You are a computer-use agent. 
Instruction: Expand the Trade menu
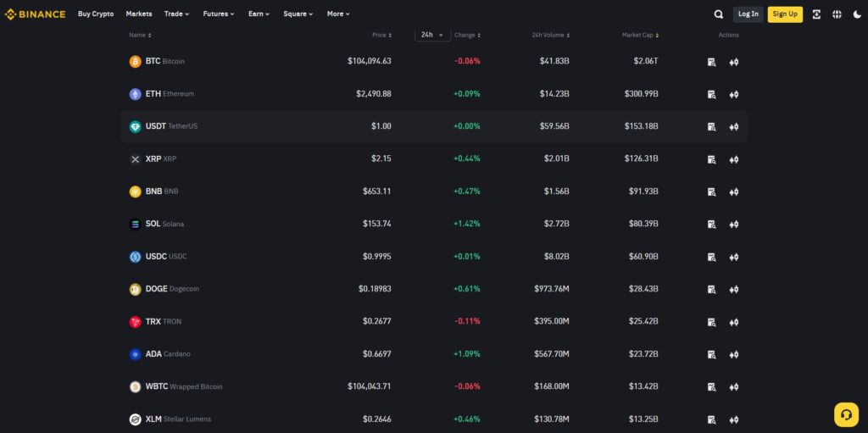coord(176,14)
